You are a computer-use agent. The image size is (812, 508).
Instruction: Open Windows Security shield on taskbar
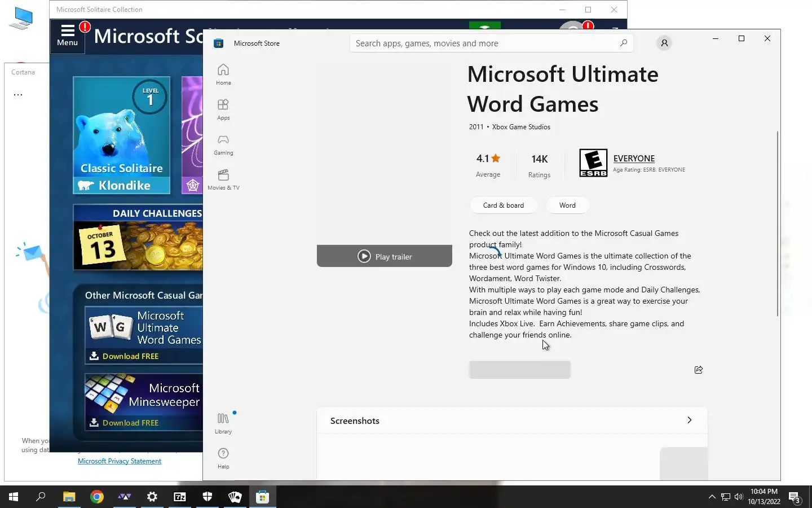click(x=208, y=497)
